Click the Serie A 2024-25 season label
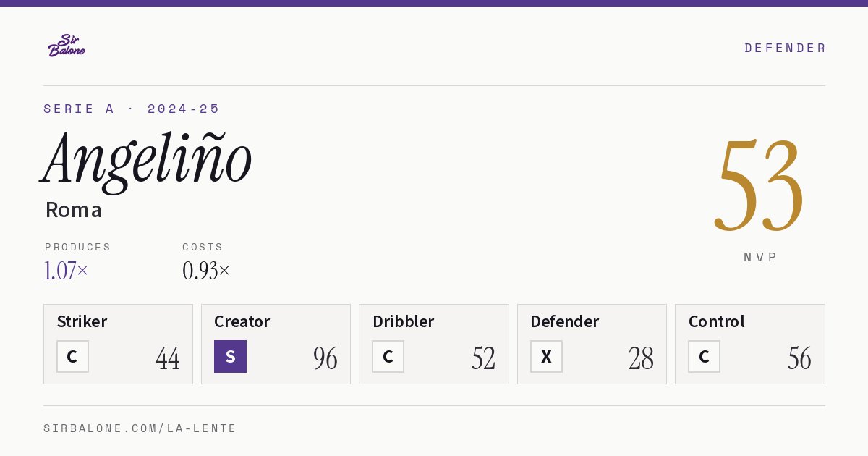This screenshot has width=868, height=456. pos(132,109)
